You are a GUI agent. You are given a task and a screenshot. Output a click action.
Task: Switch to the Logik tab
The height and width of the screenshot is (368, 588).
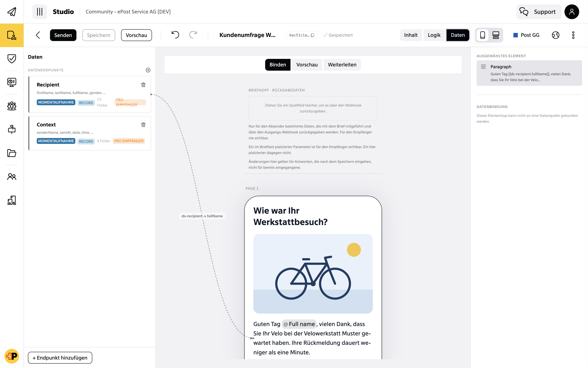[434, 35]
